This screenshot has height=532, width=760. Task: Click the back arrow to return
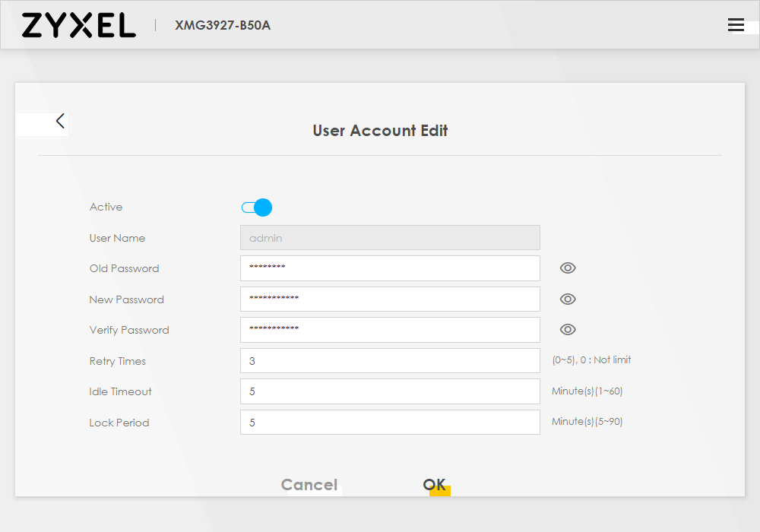60,120
